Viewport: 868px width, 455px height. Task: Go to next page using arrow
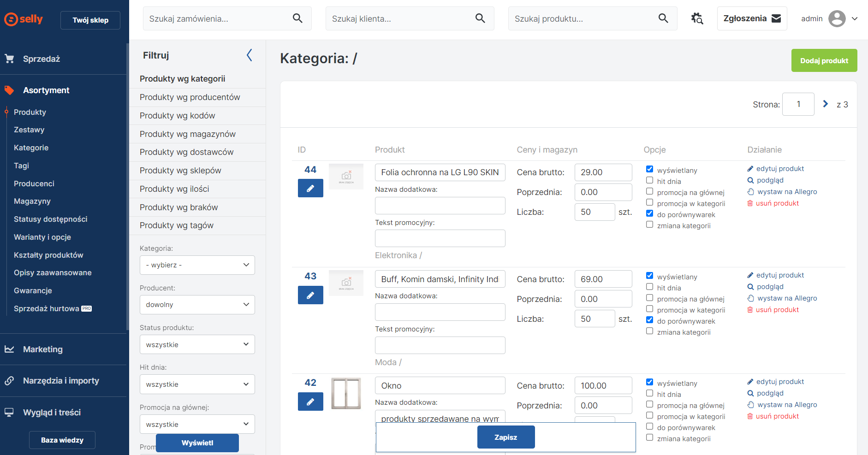pos(825,104)
